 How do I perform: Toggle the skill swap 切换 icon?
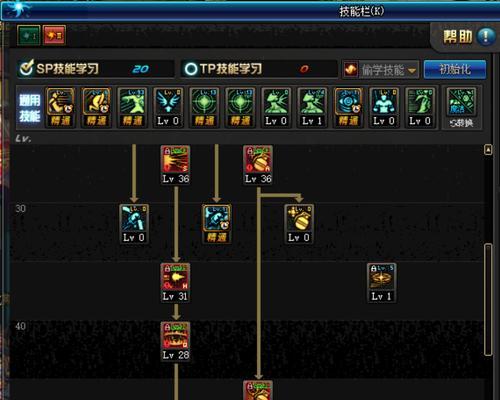click(462, 107)
